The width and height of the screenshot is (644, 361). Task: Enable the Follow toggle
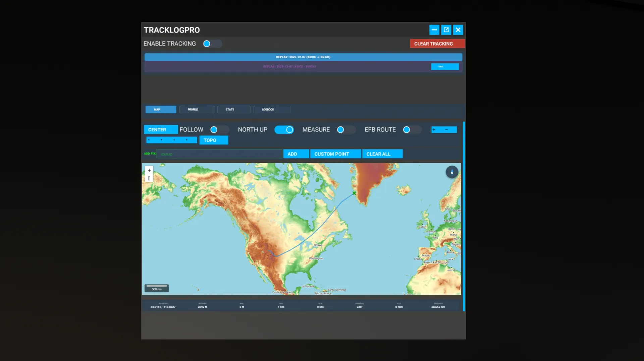[x=219, y=130]
